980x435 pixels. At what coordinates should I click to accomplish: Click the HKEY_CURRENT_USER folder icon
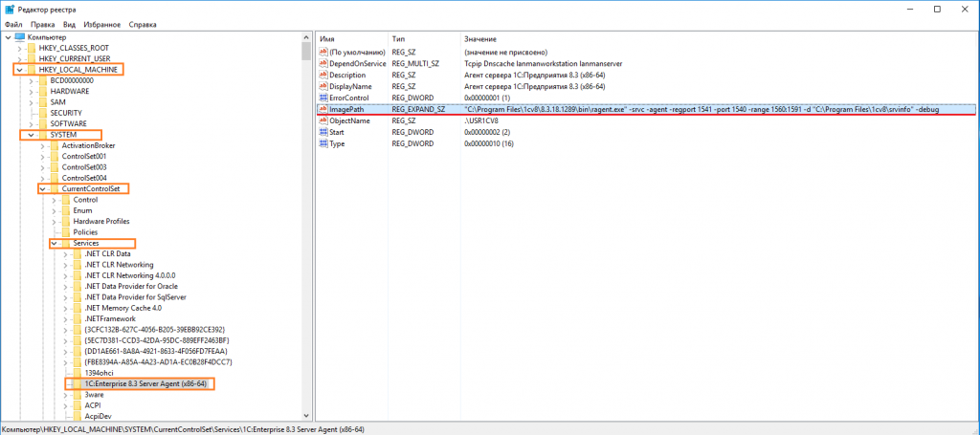tap(32, 58)
